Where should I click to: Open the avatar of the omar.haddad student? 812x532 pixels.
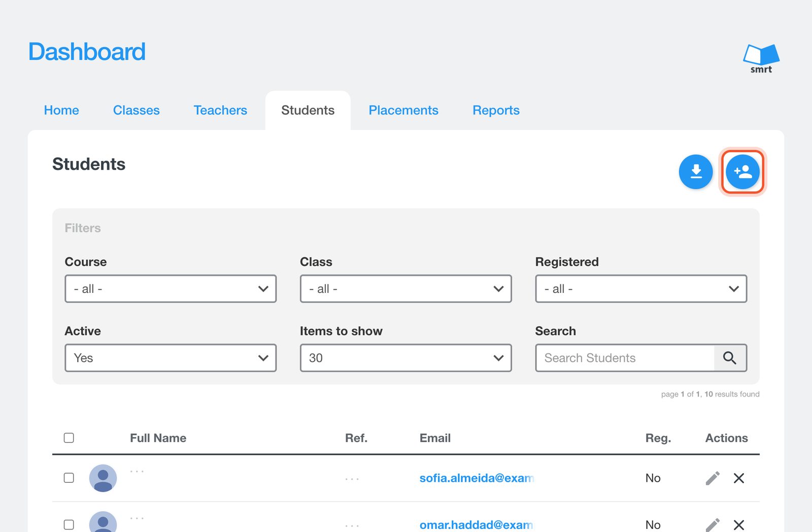103,522
